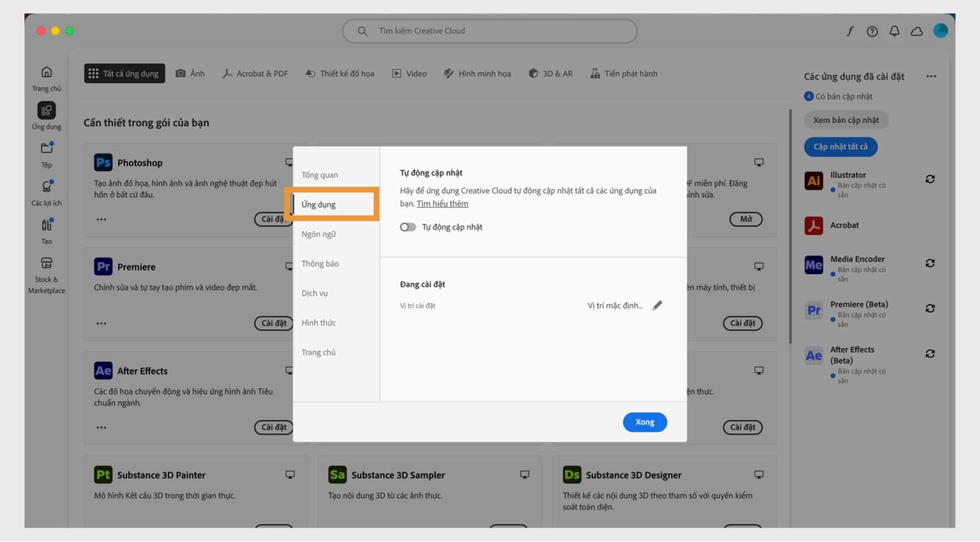The height and width of the screenshot is (542, 980).
Task: Open the help question mark icon
Action: [x=872, y=31]
